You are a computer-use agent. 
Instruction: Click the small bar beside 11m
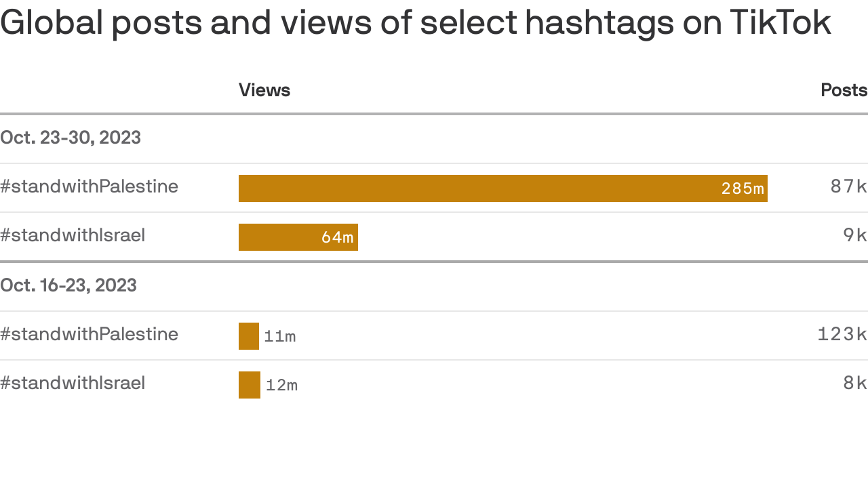[x=249, y=336]
